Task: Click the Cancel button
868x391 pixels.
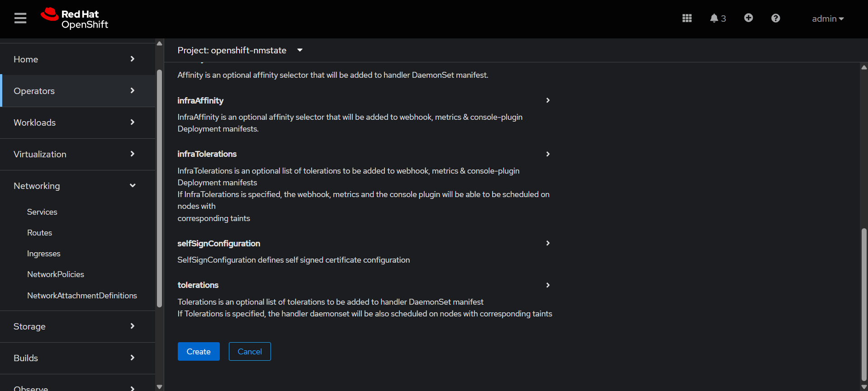Action: (x=250, y=352)
